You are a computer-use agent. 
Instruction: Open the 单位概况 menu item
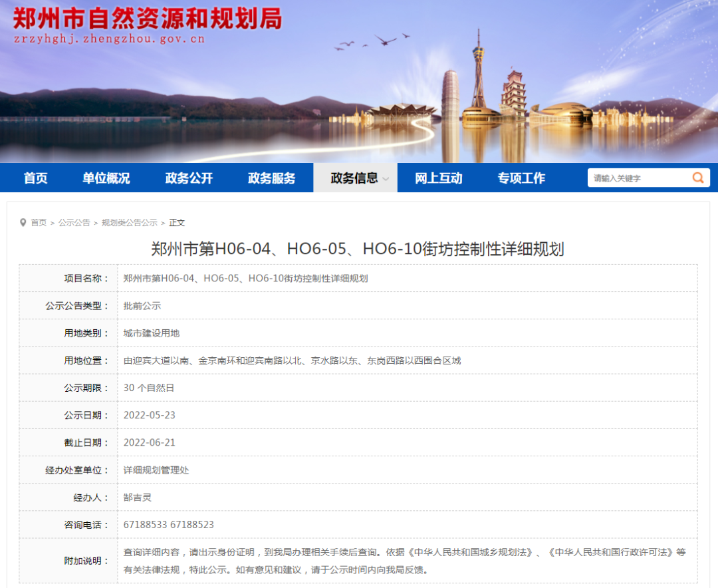click(x=106, y=178)
